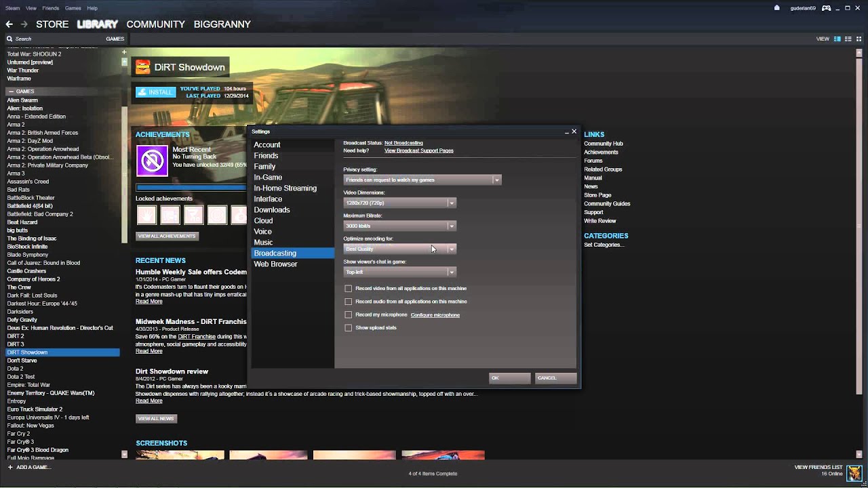Enable record video from all applications
The image size is (868, 488).
coord(349,289)
